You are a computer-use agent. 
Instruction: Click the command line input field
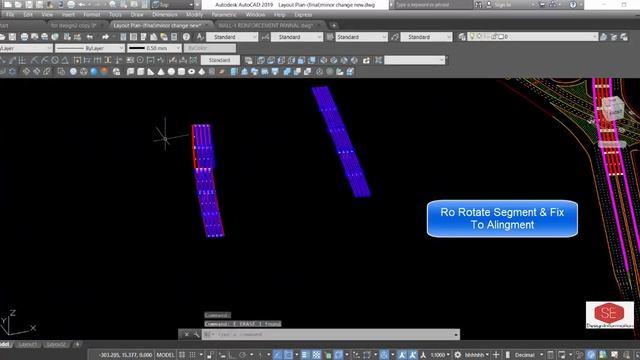tap(331, 335)
